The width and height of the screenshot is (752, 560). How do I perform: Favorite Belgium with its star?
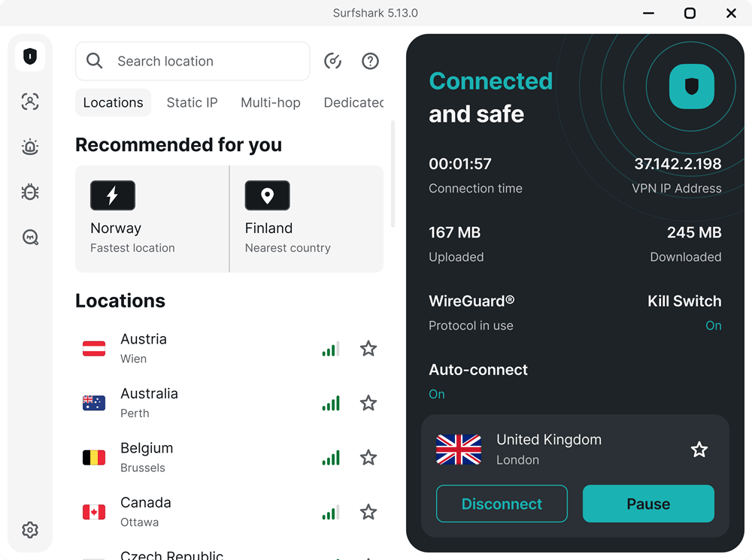pyautogui.click(x=368, y=458)
